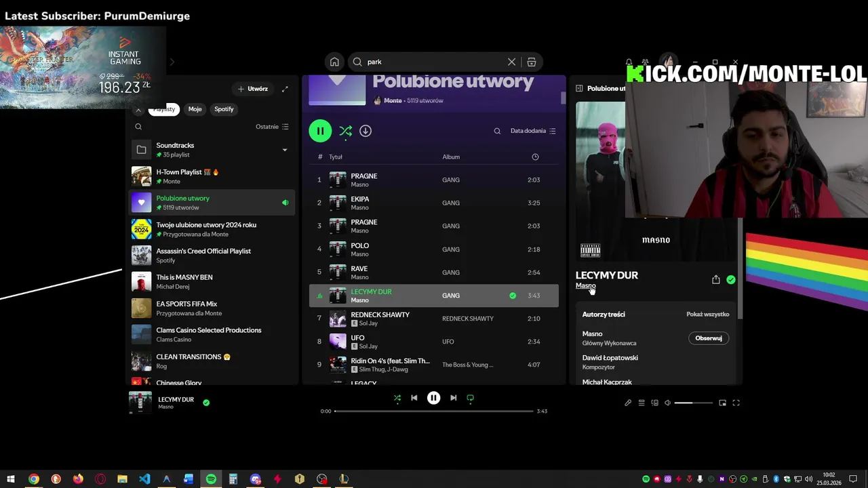Open the 'CLEAN TRANSITIONS' playlist
The width and height of the screenshot is (868, 488).
[x=212, y=361]
